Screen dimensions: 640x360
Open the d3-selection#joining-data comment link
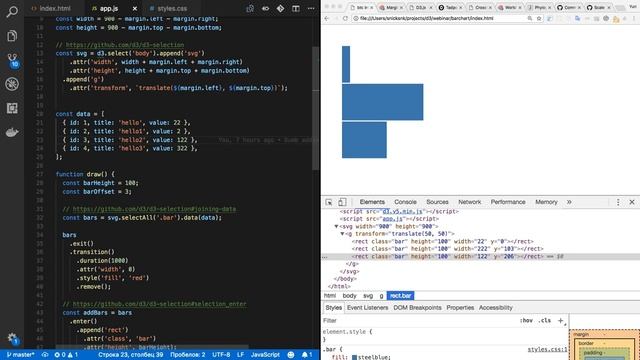coord(154,209)
